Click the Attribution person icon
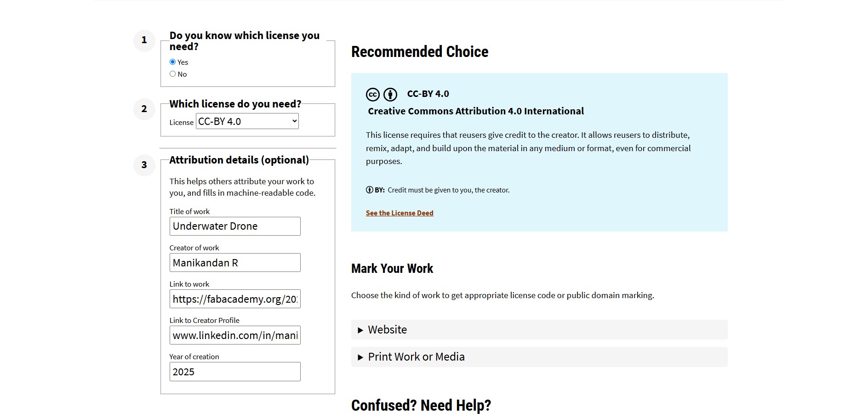The image size is (868, 418). 390,95
